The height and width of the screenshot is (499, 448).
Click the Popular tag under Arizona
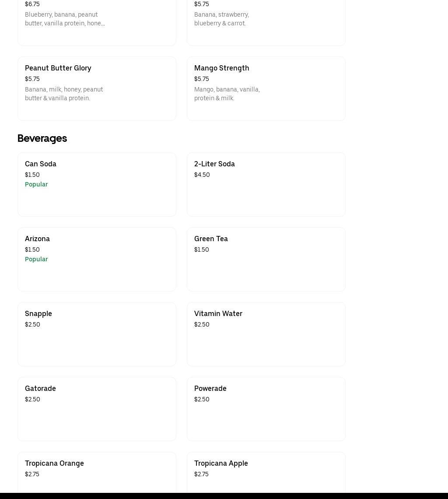point(36,259)
